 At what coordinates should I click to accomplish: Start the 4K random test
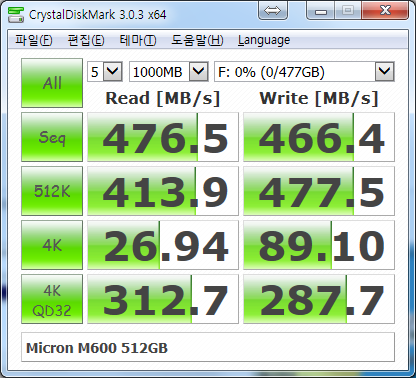click(52, 245)
